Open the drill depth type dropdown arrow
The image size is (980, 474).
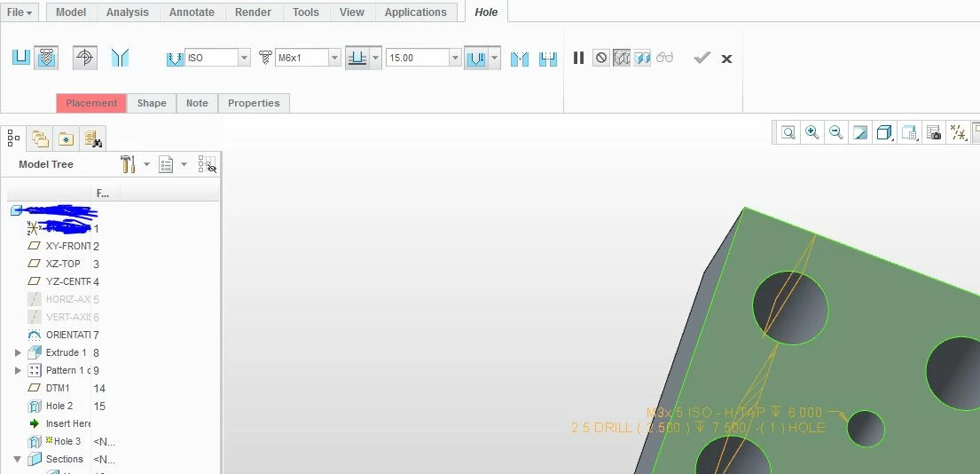tap(494, 58)
